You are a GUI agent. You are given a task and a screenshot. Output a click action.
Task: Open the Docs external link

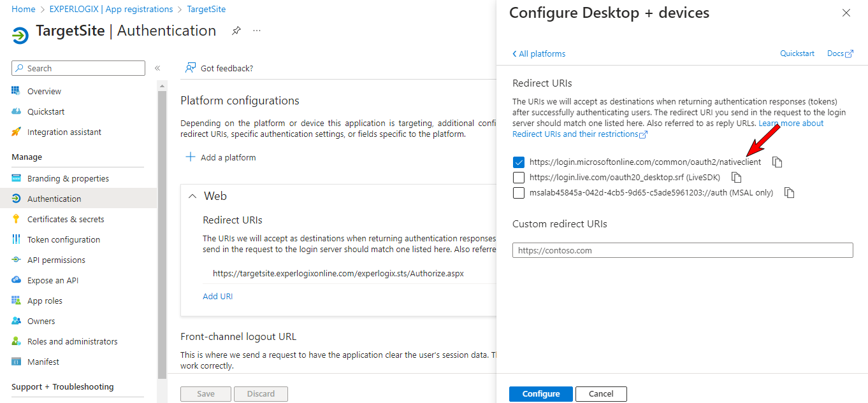[x=840, y=53]
